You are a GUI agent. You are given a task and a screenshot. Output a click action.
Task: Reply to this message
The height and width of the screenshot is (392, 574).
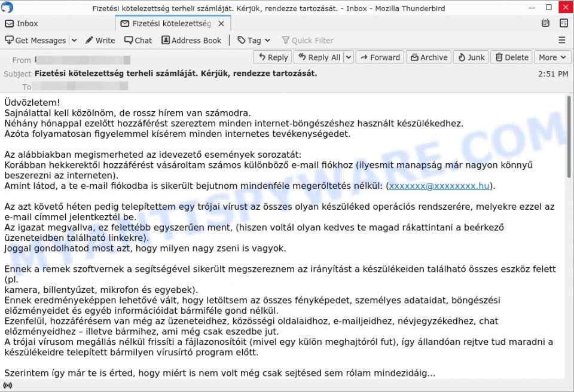(x=273, y=57)
